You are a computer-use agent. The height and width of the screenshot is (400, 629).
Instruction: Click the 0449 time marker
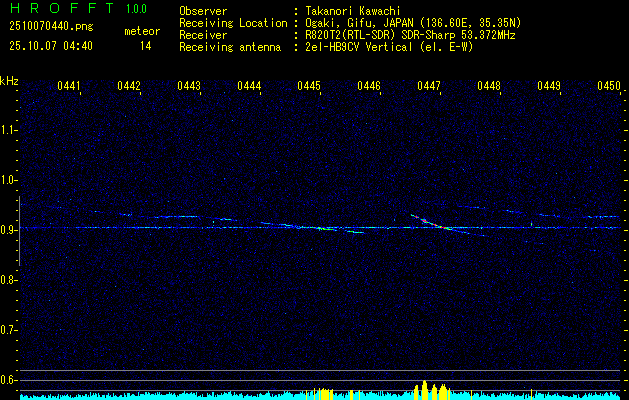point(549,87)
